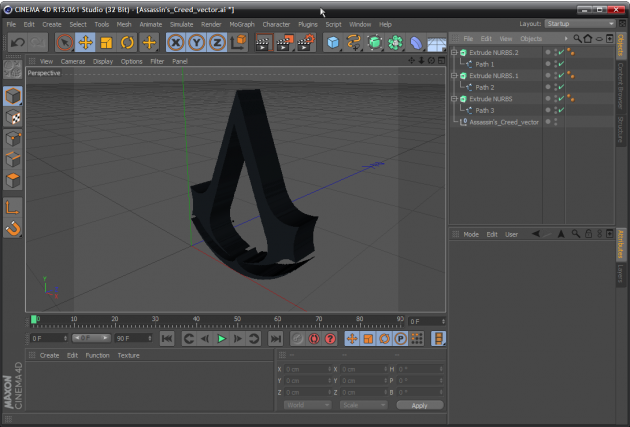Collapse the Extrude NURBS.1 tree node
Image resolution: width=630 pixels, height=427 pixels.
pos(454,76)
